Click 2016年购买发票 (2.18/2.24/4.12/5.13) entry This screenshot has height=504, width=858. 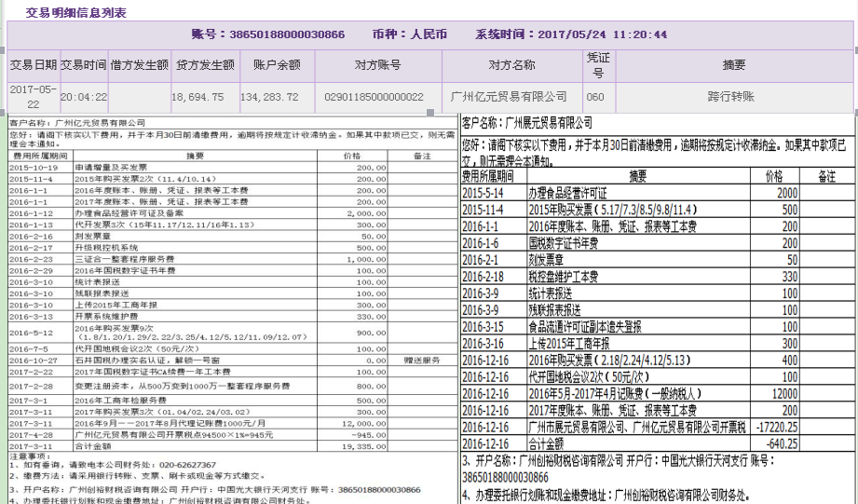(x=609, y=361)
